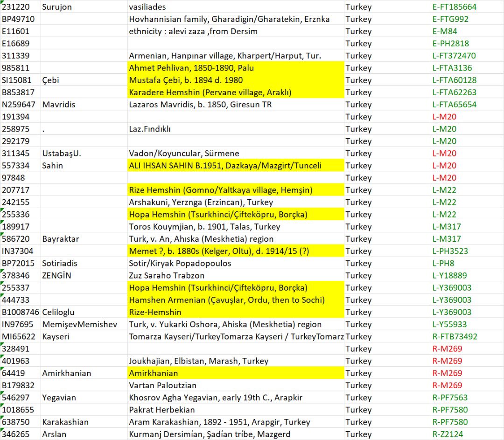Select haplogroup L-FT372470
This screenshot has height=440, width=504.
click(x=467, y=56)
